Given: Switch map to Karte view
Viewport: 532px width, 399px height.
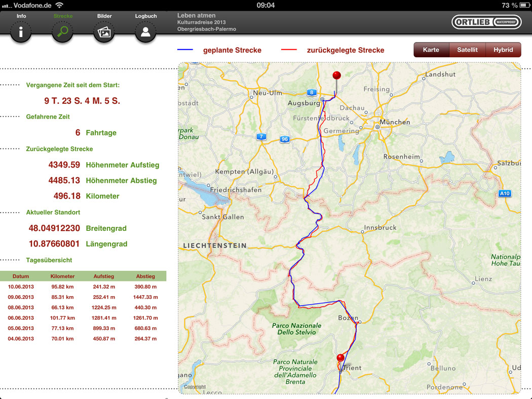Looking at the screenshot, I should [431, 50].
